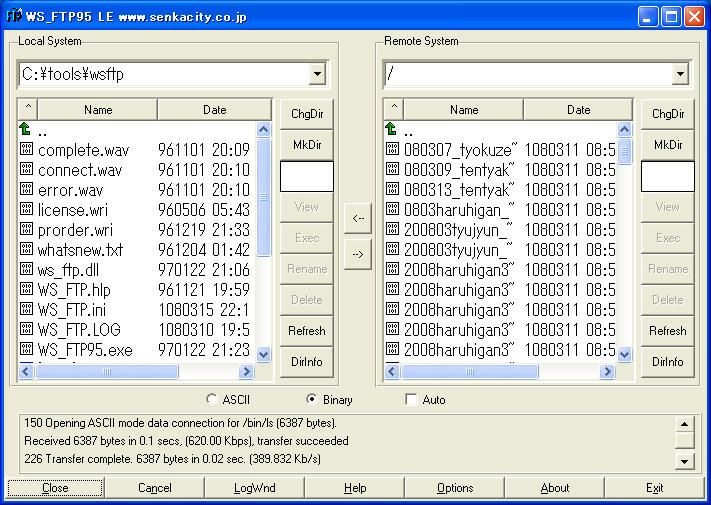Click the file icon next to complete.wav
Viewport: 711px width, 505px height.
26,149
